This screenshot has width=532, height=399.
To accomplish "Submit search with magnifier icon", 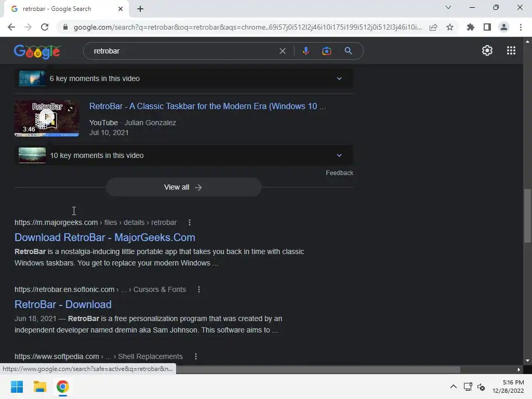I will (348, 51).
